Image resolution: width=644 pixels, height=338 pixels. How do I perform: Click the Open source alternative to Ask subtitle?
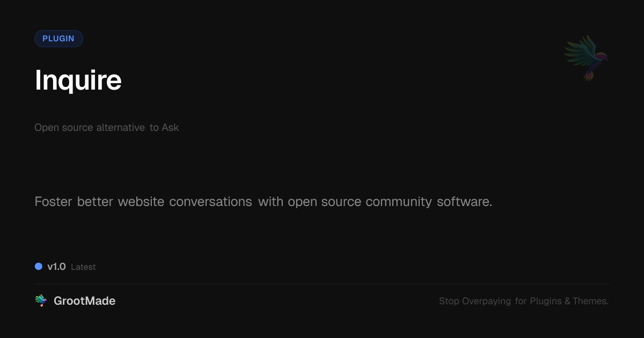pyautogui.click(x=106, y=127)
